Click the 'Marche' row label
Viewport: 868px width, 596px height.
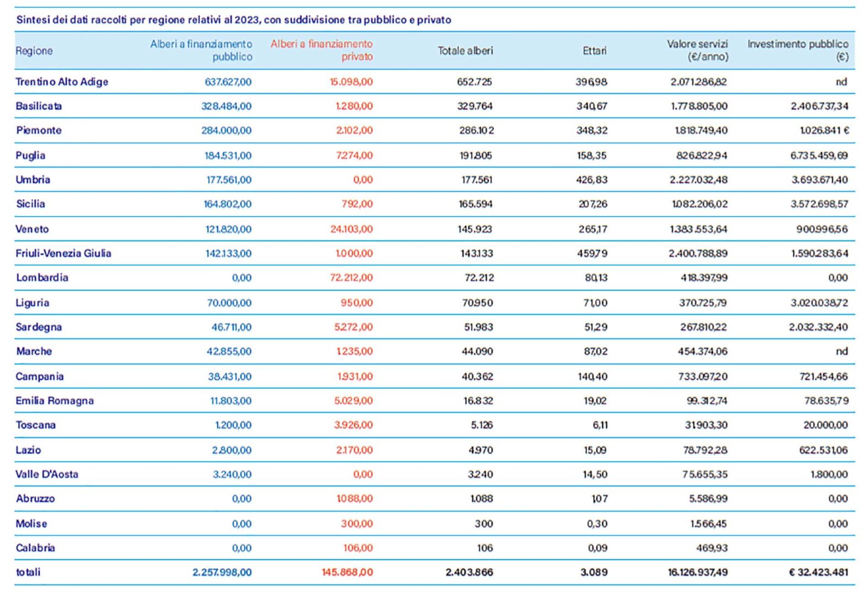[34, 351]
